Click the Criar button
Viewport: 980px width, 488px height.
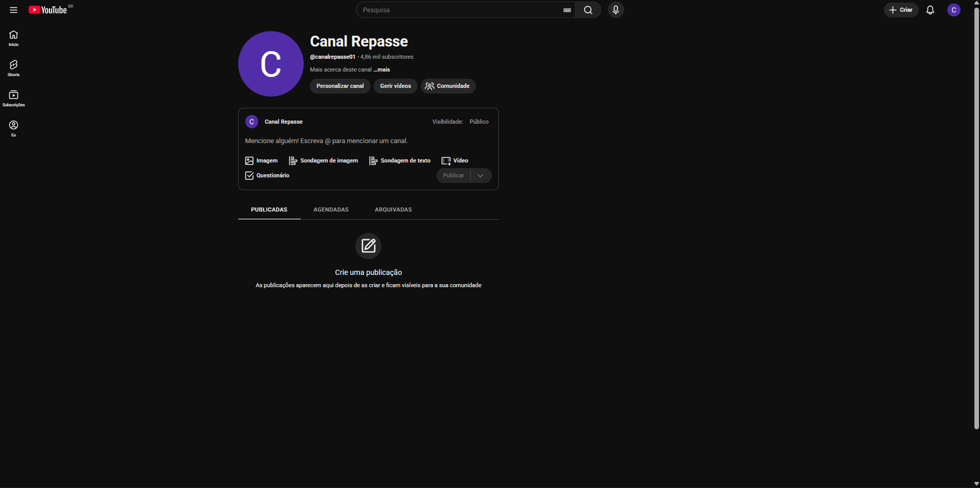coord(901,10)
